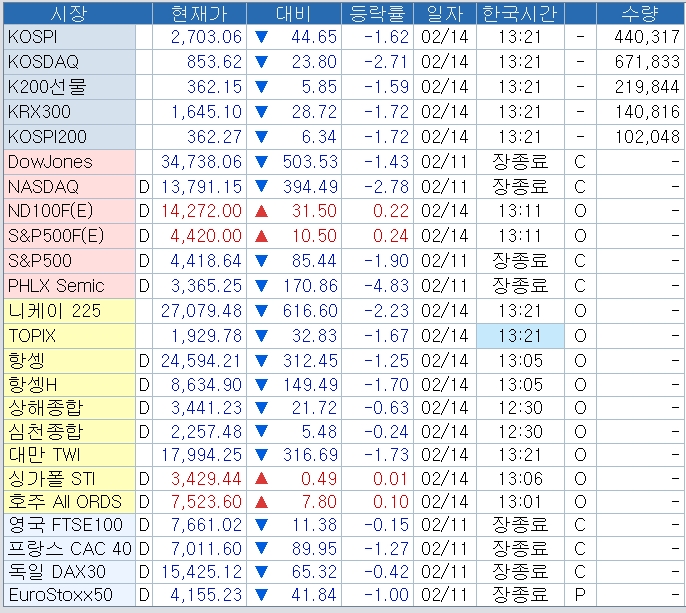Click the P status for EuroStoxx50

pos(580,595)
